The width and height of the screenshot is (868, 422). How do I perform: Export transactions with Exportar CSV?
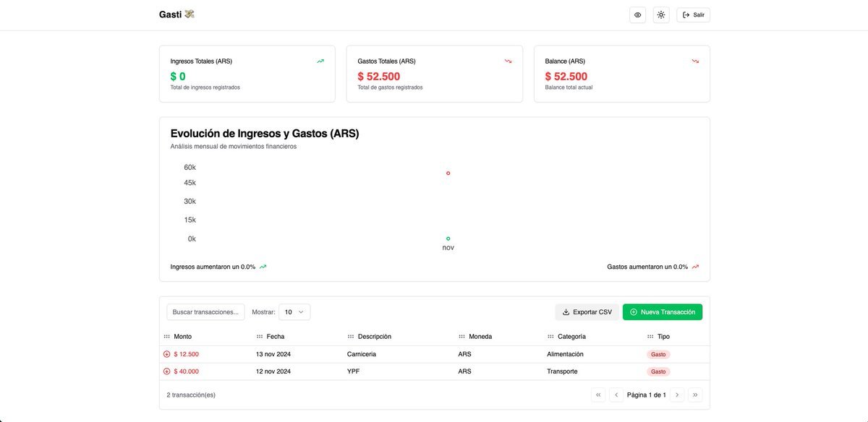587,312
